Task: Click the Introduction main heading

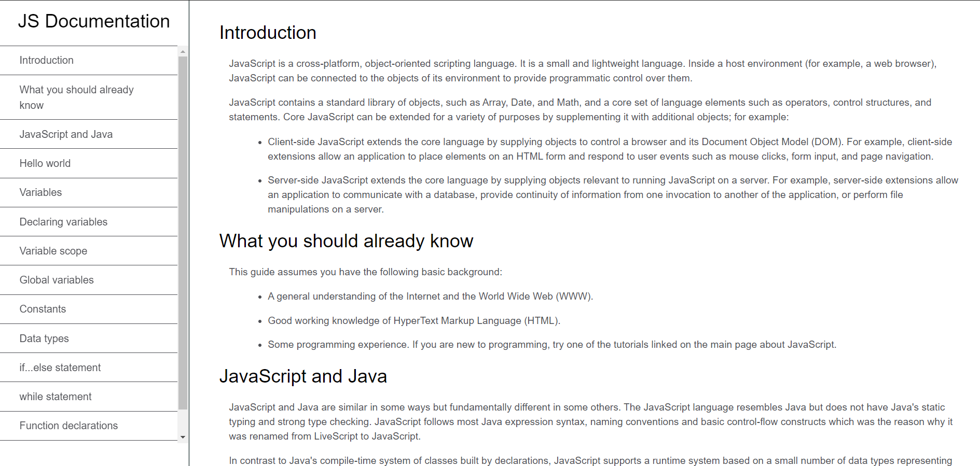Action: click(268, 33)
